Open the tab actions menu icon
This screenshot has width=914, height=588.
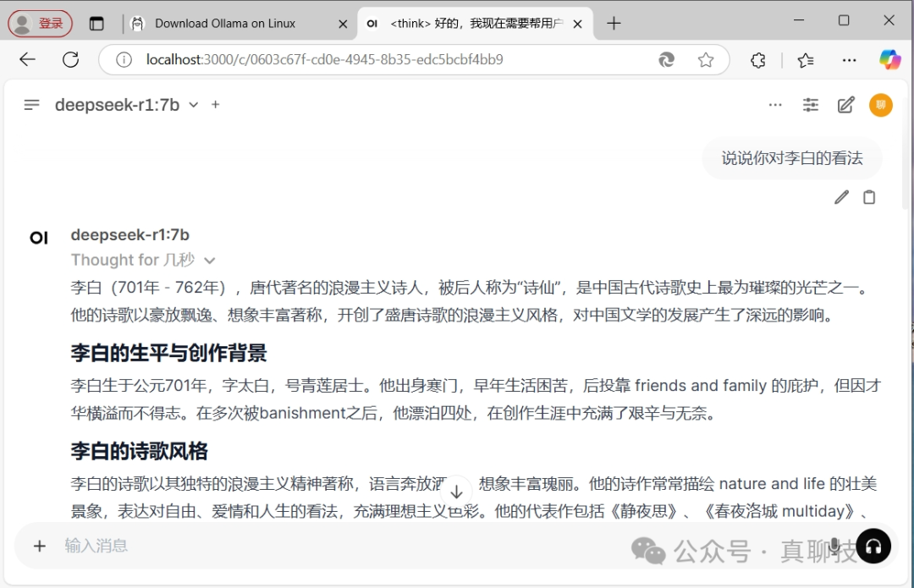(96, 24)
